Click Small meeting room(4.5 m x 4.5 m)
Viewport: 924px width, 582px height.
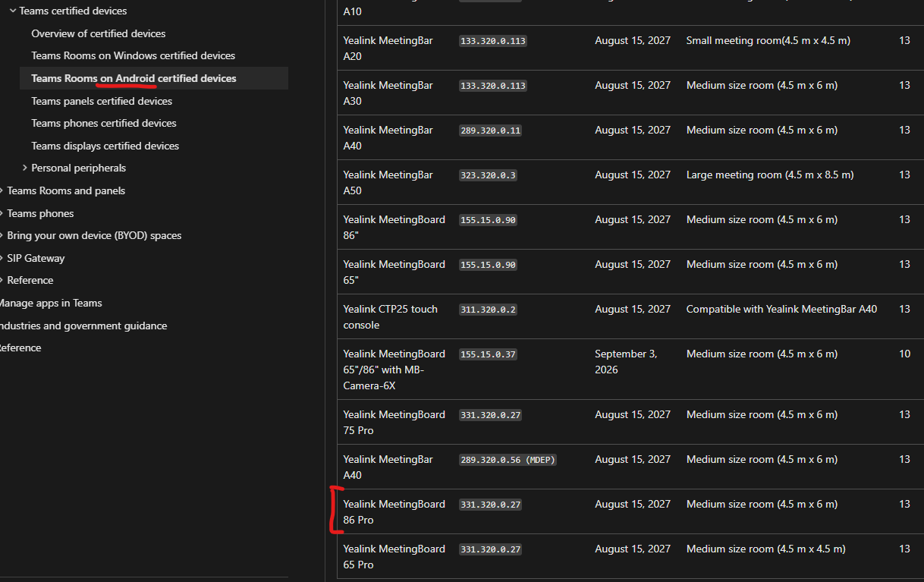pyautogui.click(x=768, y=40)
